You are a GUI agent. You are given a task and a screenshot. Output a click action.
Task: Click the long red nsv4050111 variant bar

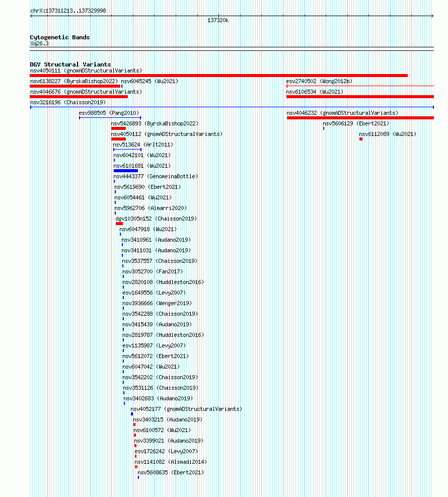click(218, 76)
